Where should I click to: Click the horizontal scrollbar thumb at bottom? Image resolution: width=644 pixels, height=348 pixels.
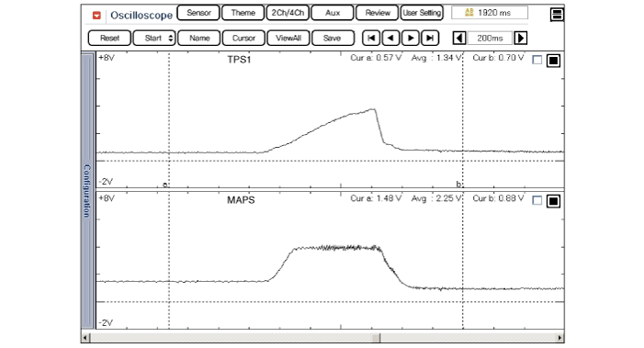tap(377, 338)
